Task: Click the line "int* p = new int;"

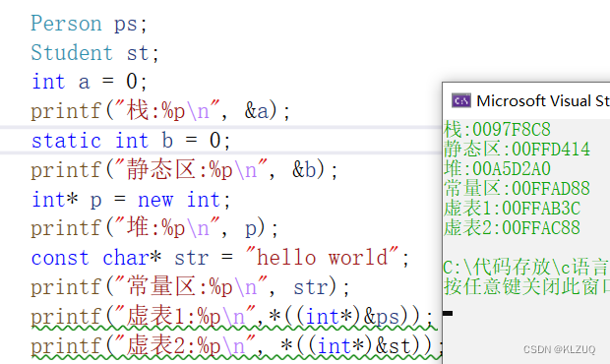Action: pos(131,200)
